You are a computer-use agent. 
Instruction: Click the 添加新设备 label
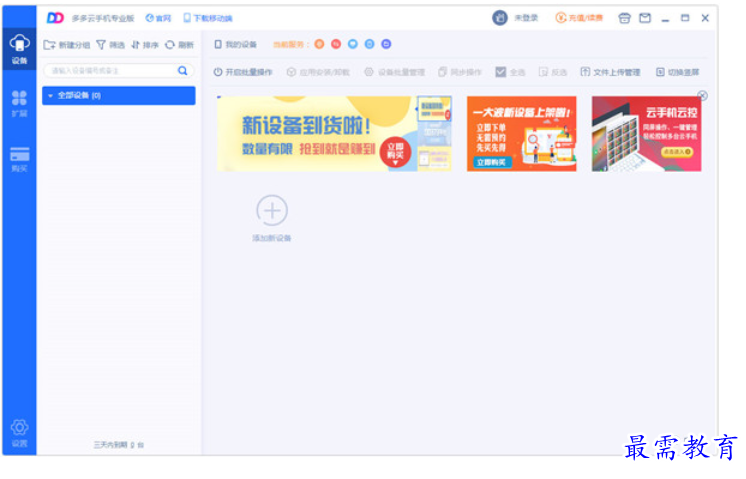(272, 238)
